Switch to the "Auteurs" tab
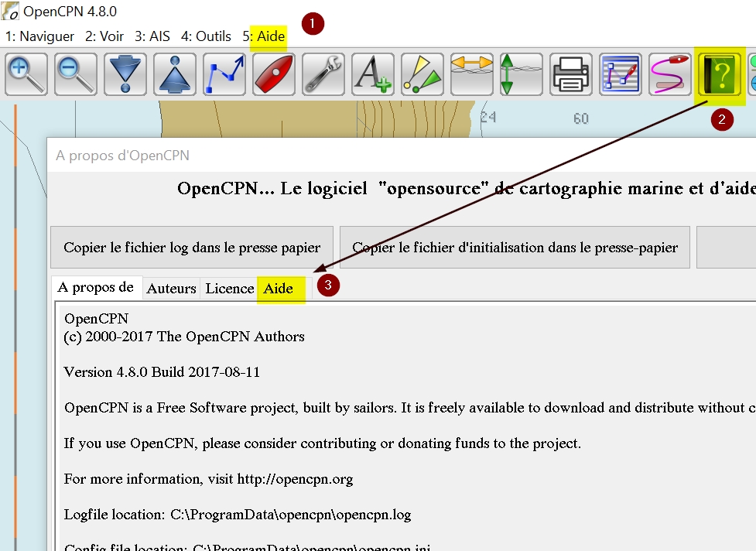 [171, 289]
